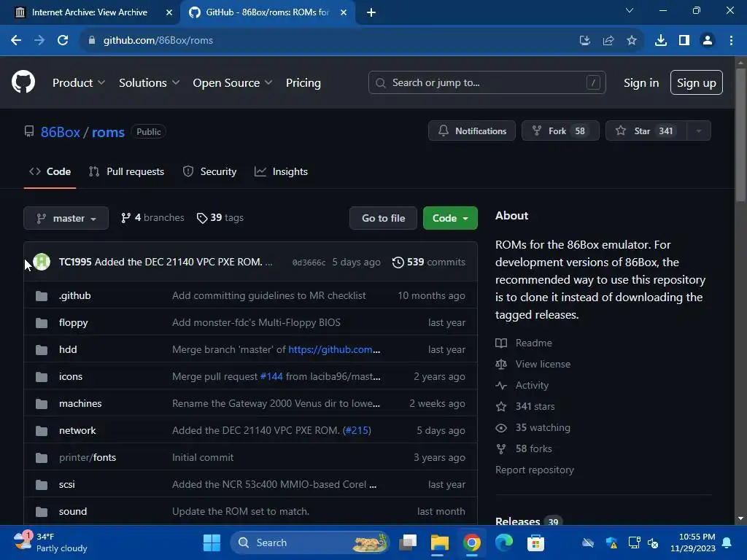Image resolution: width=747 pixels, height=560 pixels.
Task: Open Windows Start menu icon
Action: click(x=212, y=542)
